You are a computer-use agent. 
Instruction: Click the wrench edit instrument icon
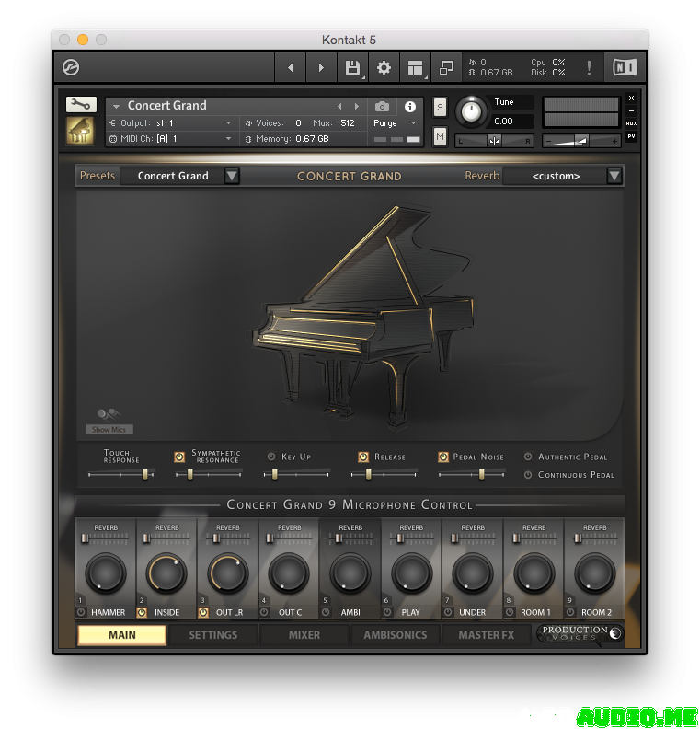point(81,104)
